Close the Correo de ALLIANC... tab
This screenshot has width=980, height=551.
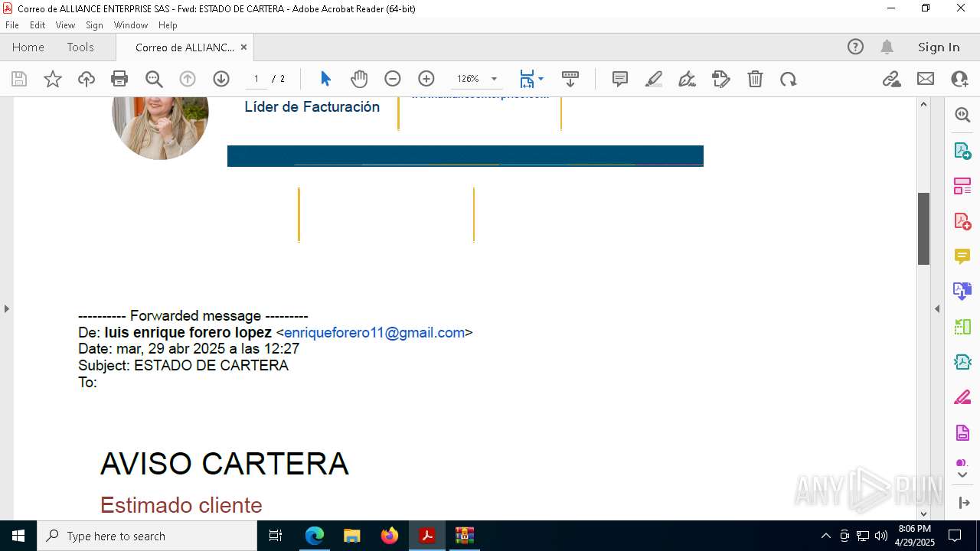(243, 47)
